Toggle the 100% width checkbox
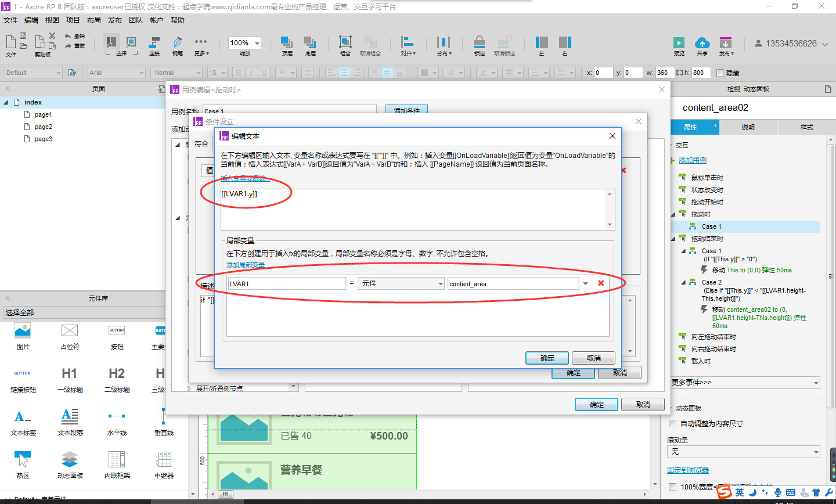 click(x=673, y=487)
